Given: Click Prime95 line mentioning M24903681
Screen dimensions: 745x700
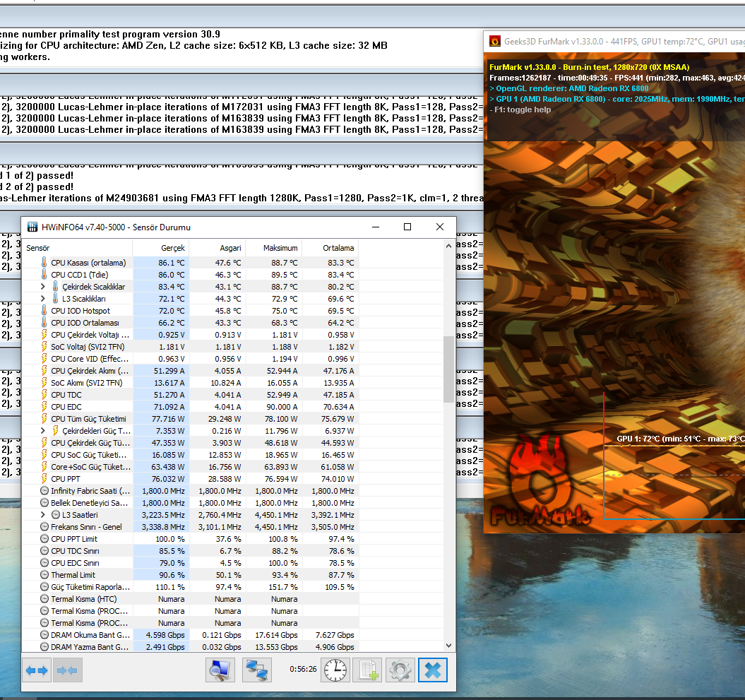Looking at the screenshot, I should 242,198.
